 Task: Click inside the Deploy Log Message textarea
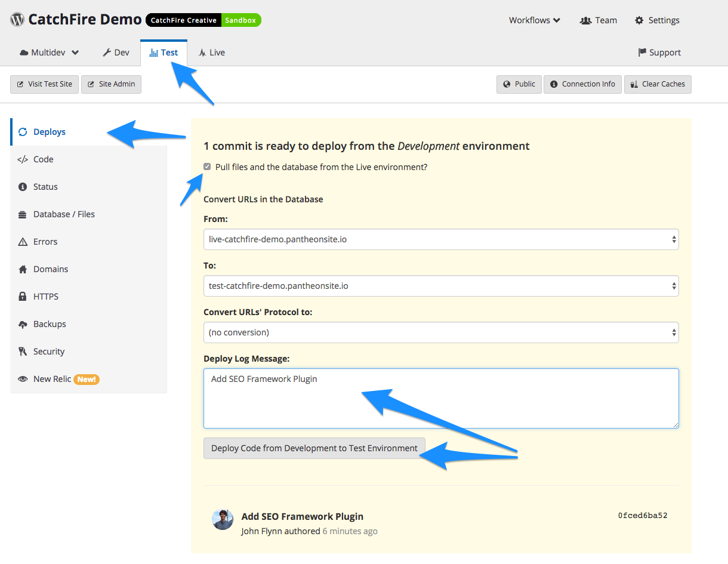[x=441, y=399]
